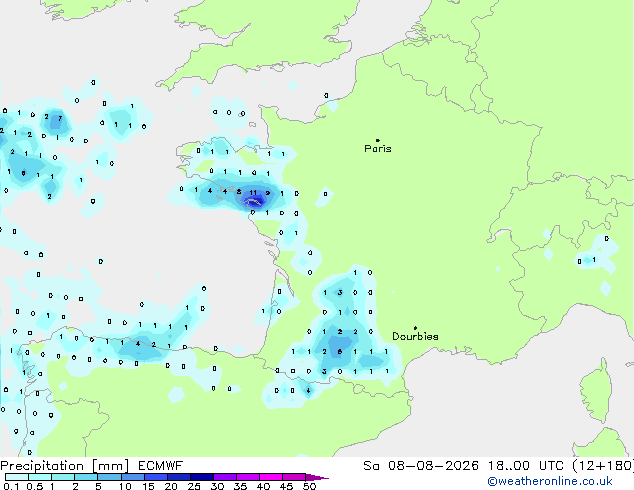
Task: Click the 7 mm precipitation value
Action: (x=60, y=118)
